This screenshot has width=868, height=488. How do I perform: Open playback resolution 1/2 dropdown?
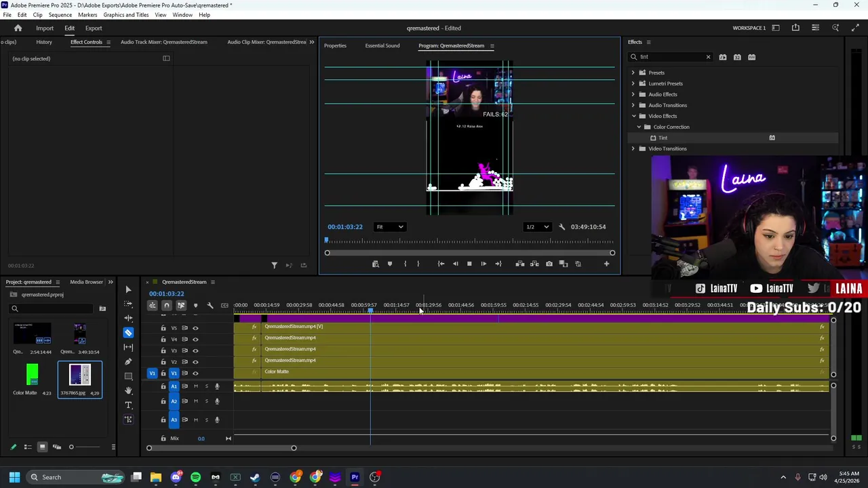click(x=537, y=227)
